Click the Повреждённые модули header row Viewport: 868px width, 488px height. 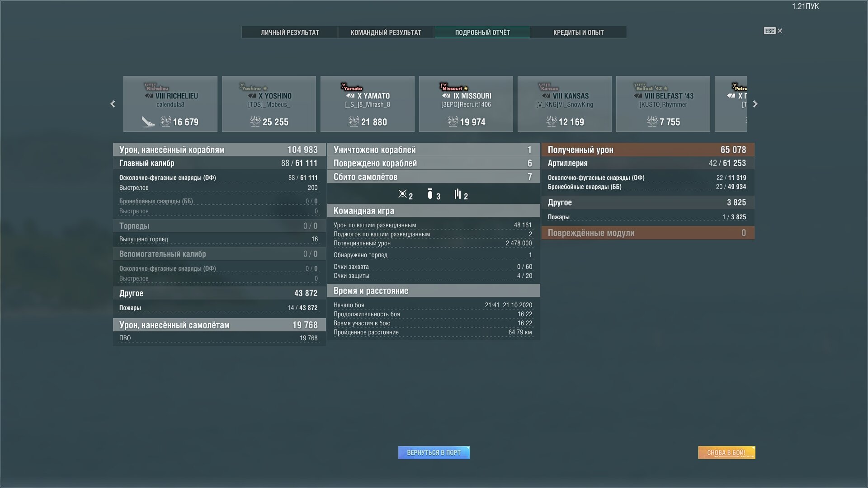[x=648, y=233]
